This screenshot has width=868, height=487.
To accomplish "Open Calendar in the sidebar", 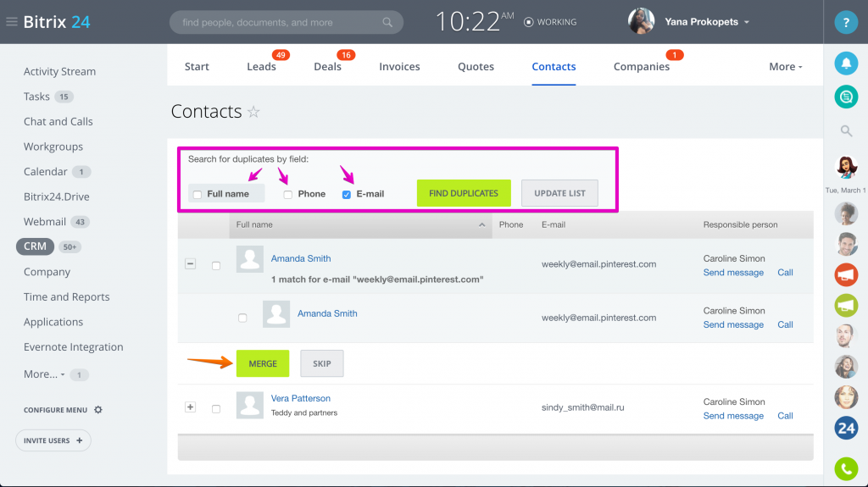I will click(x=46, y=172).
